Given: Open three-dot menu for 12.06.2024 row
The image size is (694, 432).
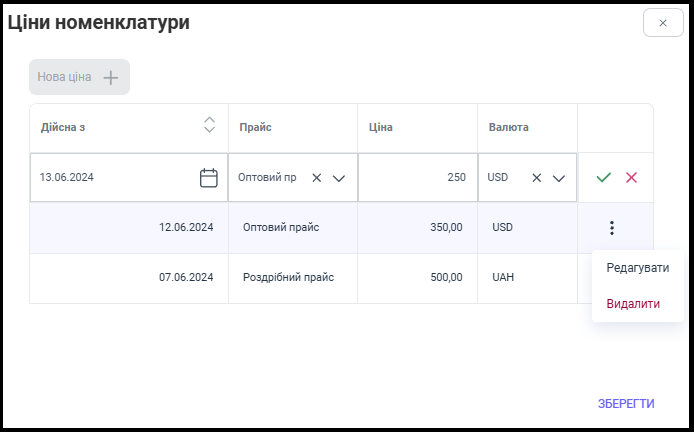Looking at the screenshot, I should tap(612, 228).
